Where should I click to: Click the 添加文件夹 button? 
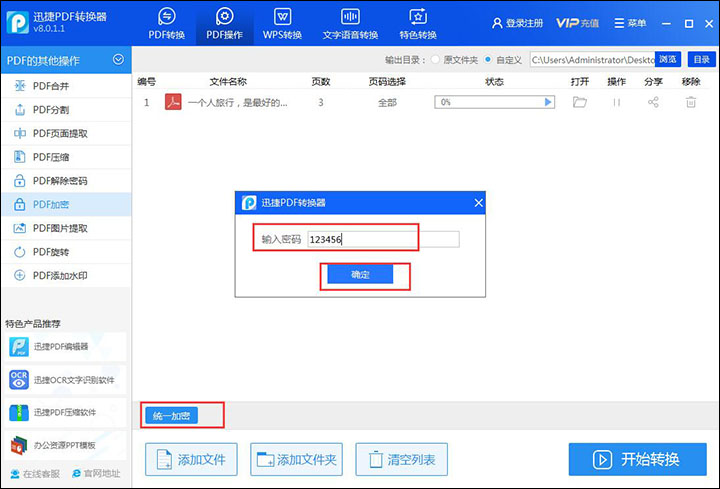coord(296,459)
